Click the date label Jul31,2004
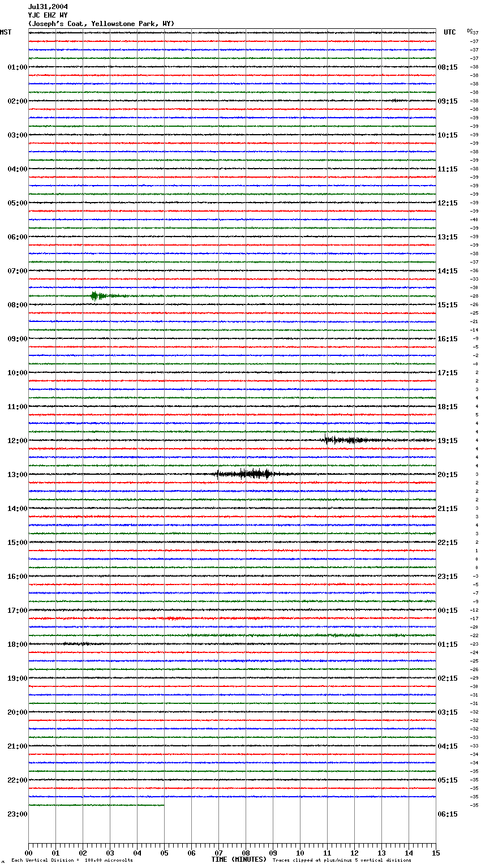The width and height of the screenshot is (481, 868). tap(48, 7)
